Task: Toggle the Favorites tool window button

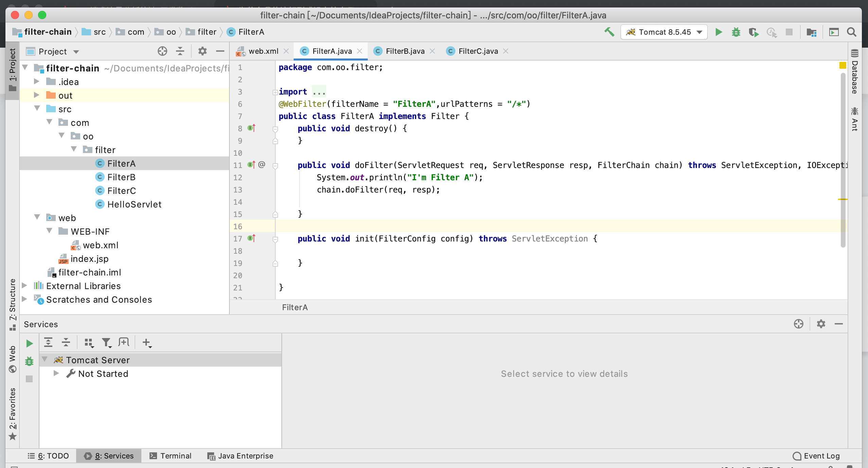Action: (x=13, y=414)
